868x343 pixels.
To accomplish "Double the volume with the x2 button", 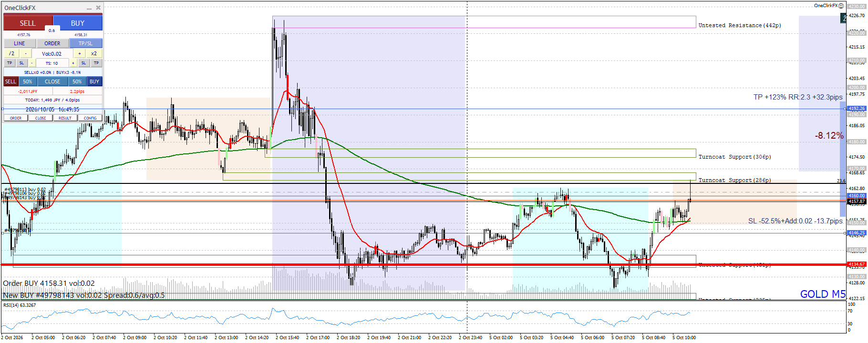I will click(x=94, y=53).
